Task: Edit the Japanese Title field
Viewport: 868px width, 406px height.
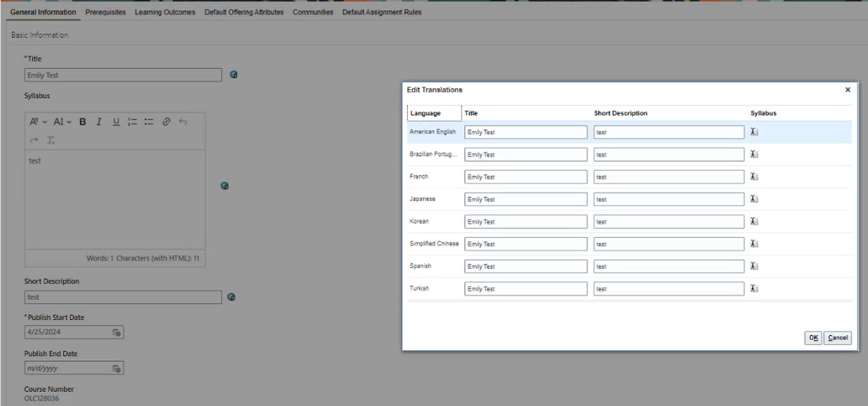Action: (526, 199)
